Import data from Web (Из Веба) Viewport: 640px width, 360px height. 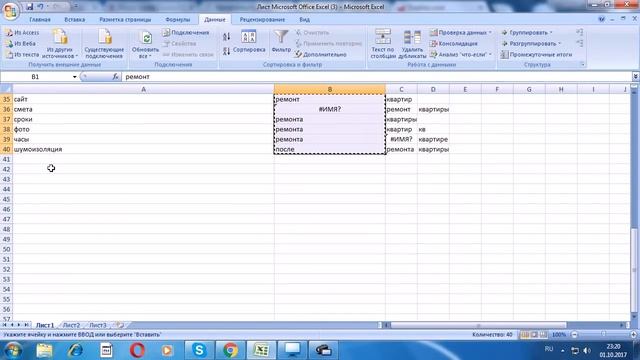click(21, 43)
